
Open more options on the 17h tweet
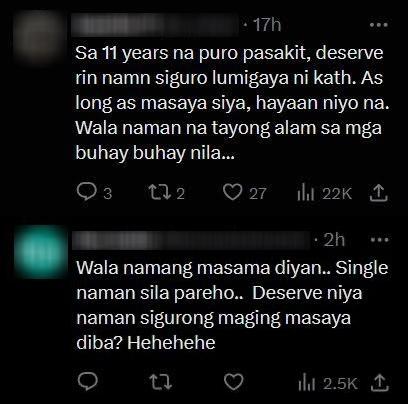point(380,25)
